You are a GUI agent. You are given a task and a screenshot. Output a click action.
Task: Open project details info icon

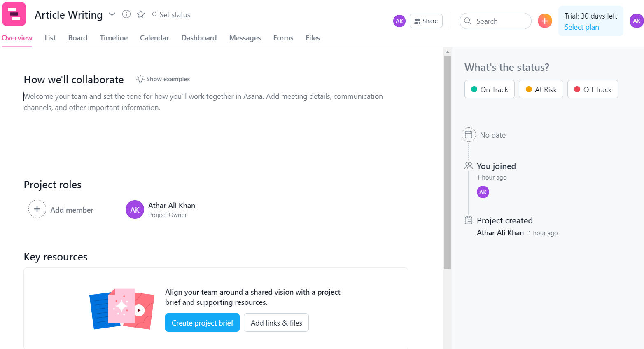(x=126, y=14)
